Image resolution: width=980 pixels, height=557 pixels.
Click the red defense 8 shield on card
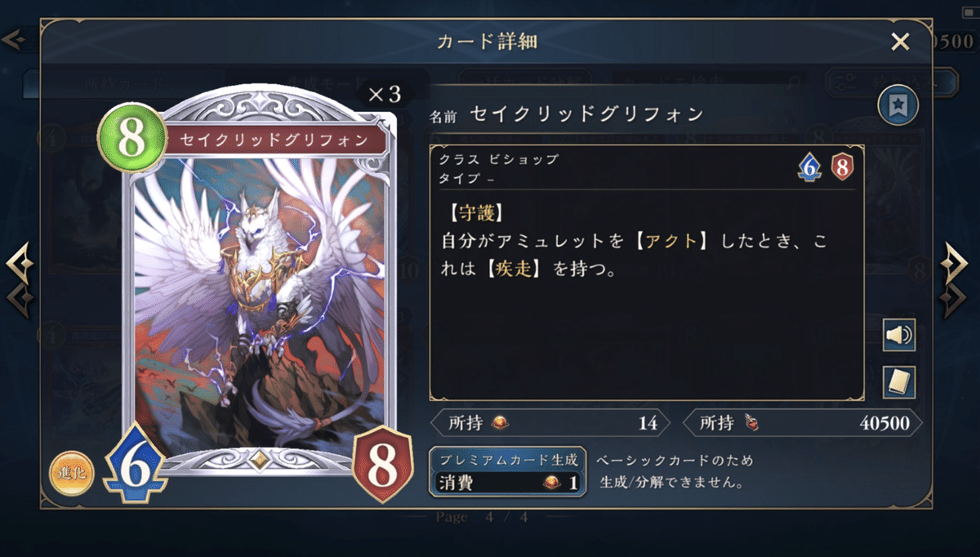(x=382, y=466)
